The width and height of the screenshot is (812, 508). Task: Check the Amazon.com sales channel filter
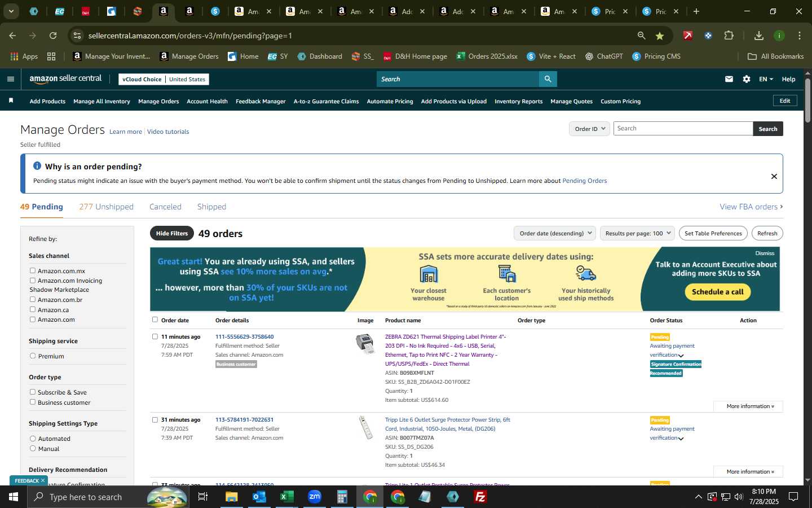[33, 319]
